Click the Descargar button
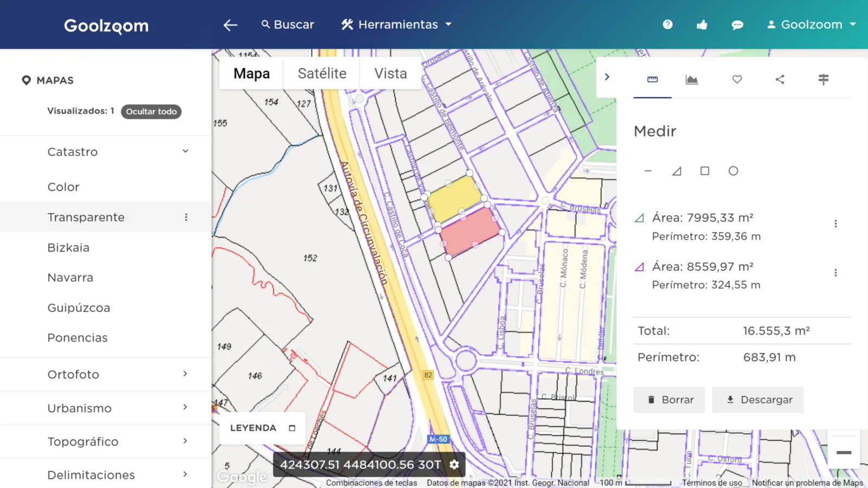Screen dimensions: 868x488 [758, 400]
